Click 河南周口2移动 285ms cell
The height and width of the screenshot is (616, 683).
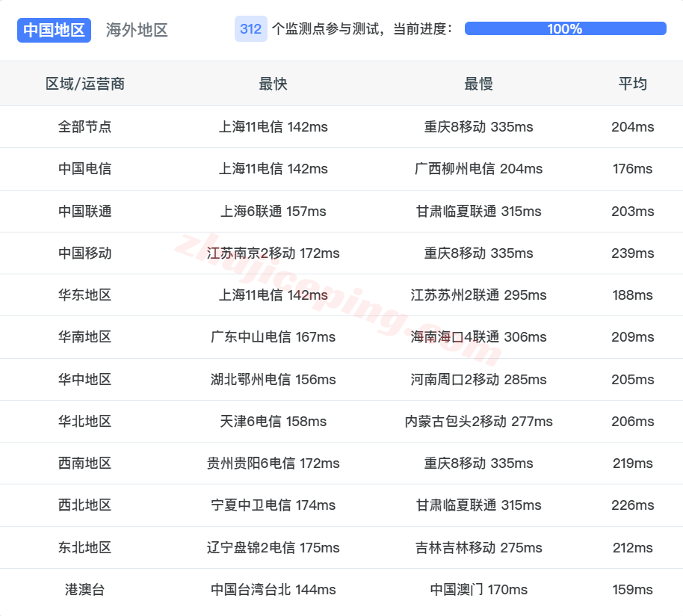tap(478, 380)
